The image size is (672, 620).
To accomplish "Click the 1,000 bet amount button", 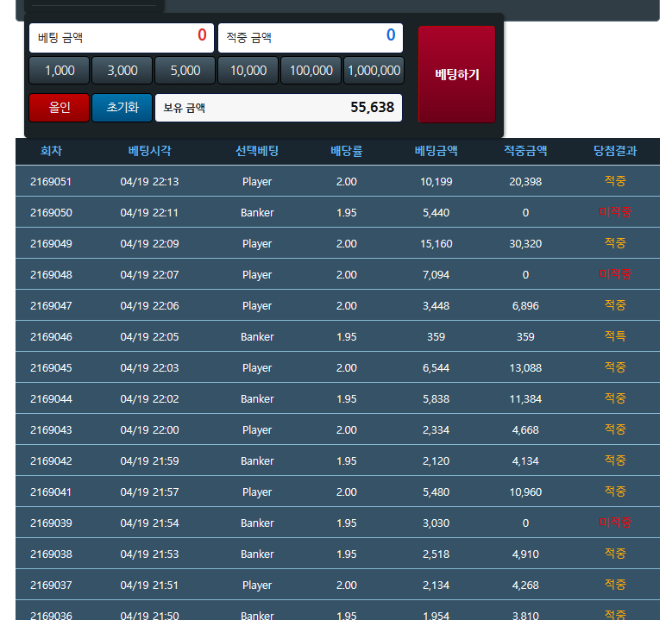I will pos(60,71).
